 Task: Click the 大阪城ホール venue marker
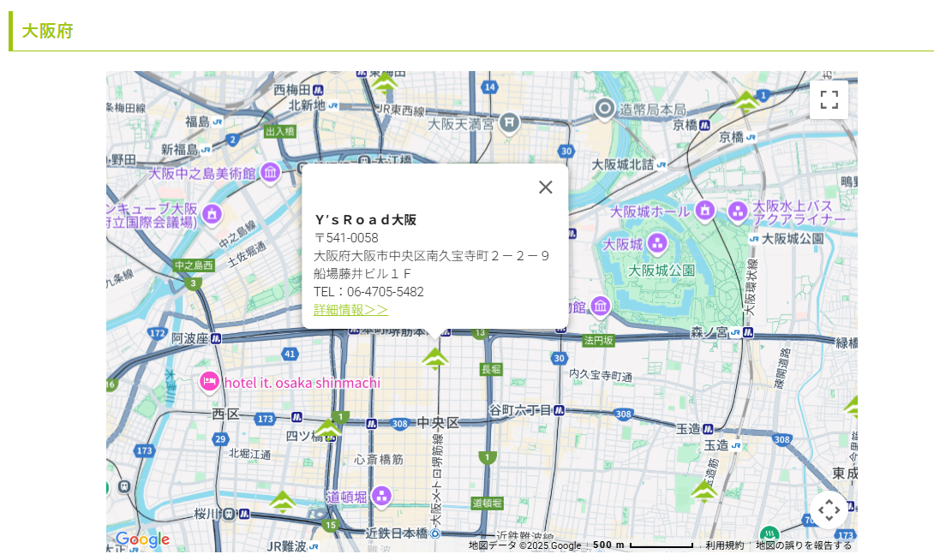coord(704,210)
